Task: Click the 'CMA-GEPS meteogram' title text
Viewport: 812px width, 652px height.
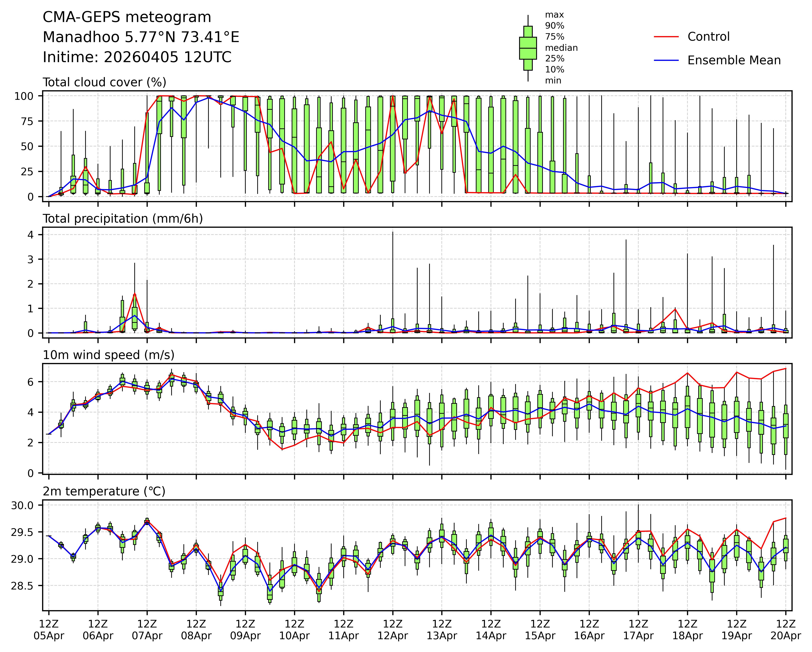Action: point(127,17)
